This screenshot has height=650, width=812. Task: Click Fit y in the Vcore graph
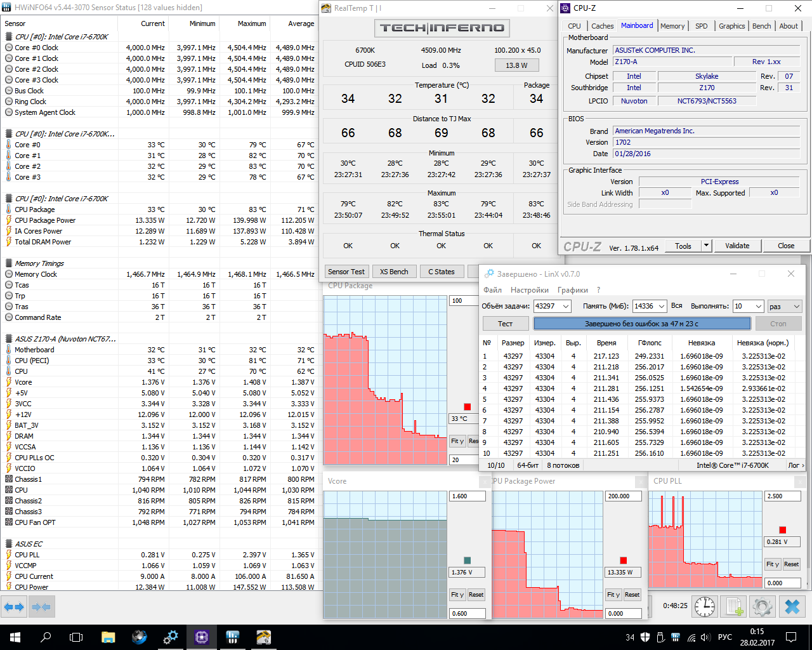click(x=457, y=595)
